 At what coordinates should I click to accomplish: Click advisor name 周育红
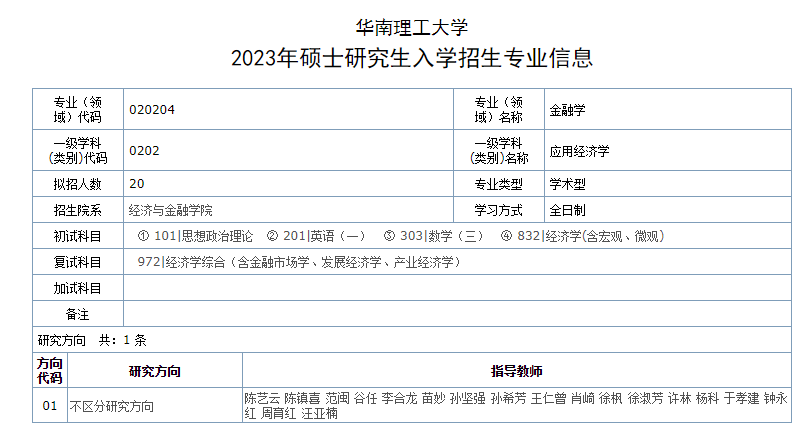pos(278,413)
